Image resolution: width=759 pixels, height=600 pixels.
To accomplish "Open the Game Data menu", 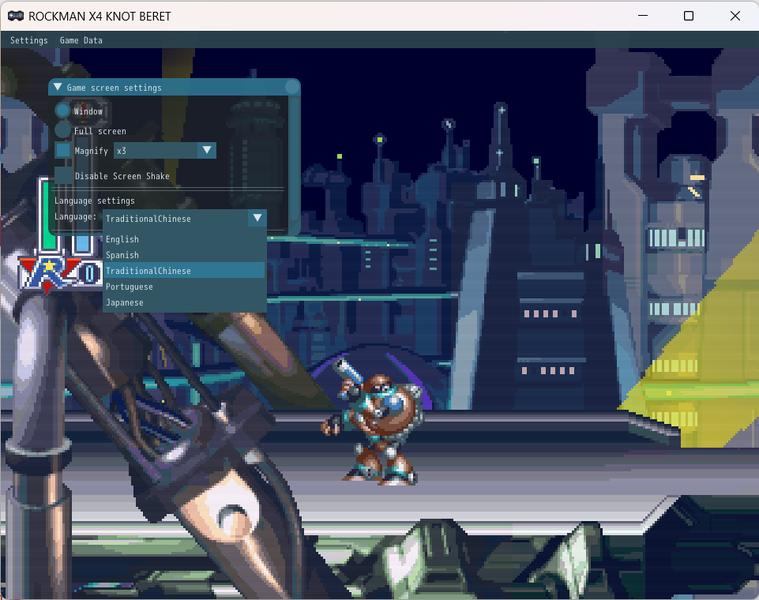I will coord(81,41).
